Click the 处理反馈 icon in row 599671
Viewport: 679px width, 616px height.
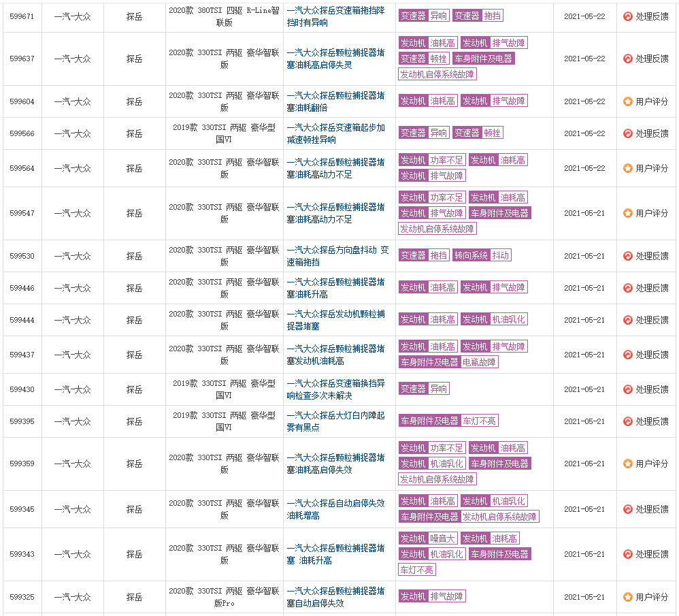pos(627,16)
